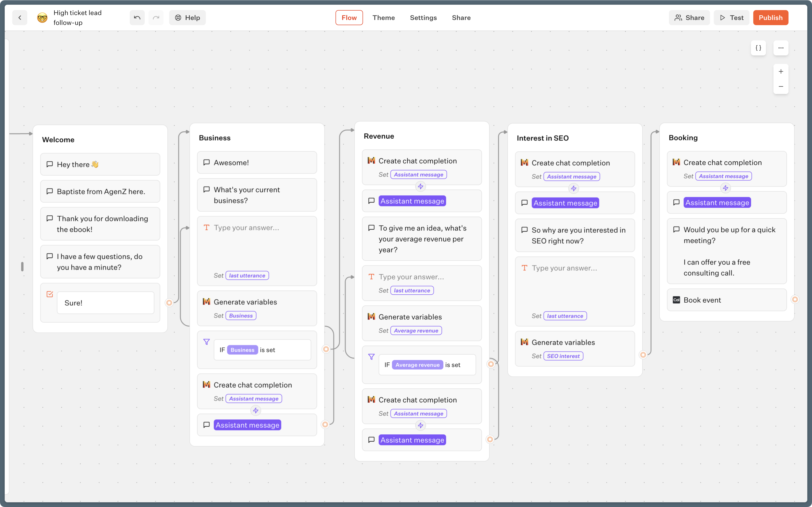Click the Cal icon on Book event

click(676, 300)
